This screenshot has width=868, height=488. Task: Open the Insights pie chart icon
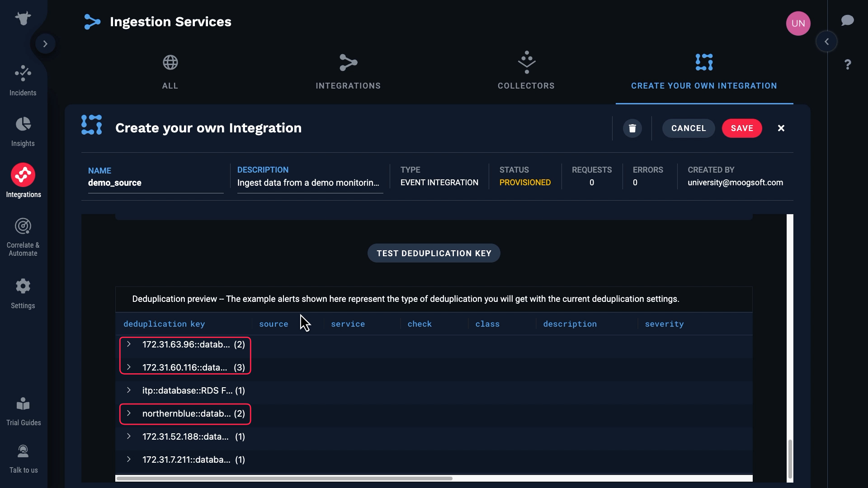[x=23, y=124]
